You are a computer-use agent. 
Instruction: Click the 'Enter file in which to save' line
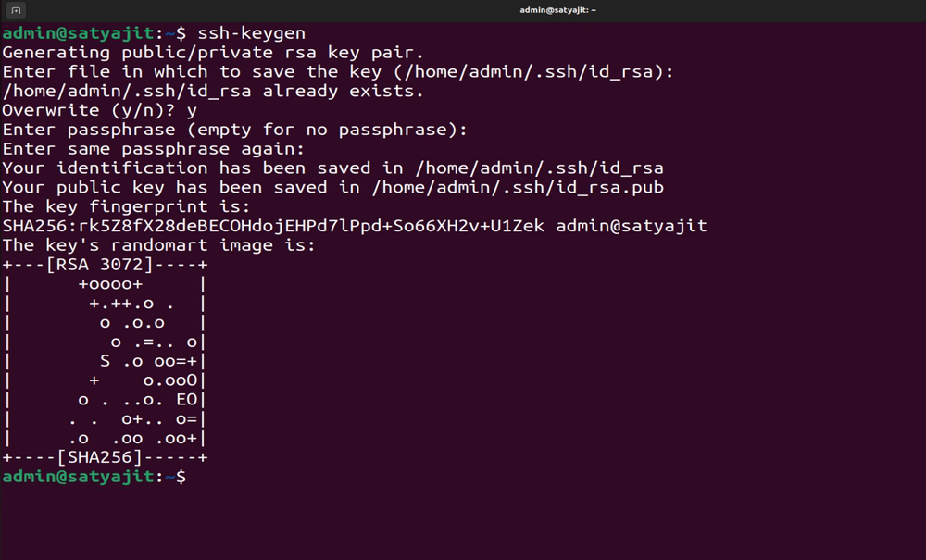pos(338,72)
